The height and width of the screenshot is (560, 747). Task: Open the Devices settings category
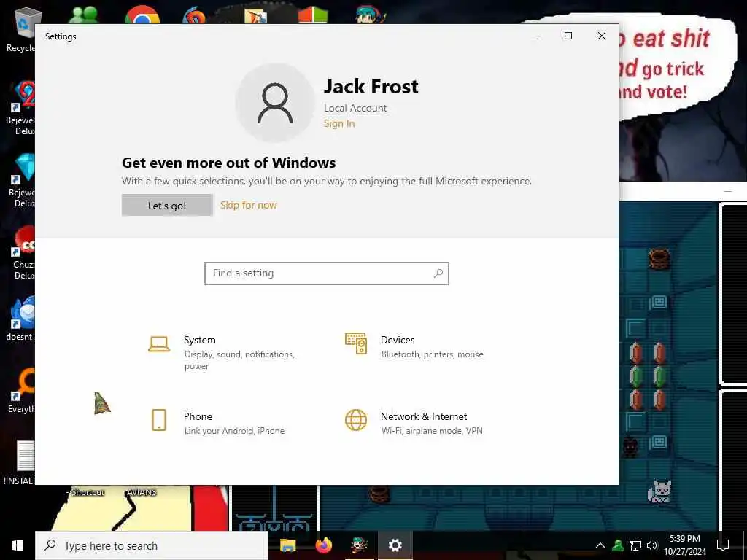pyautogui.click(x=414, y=346)
